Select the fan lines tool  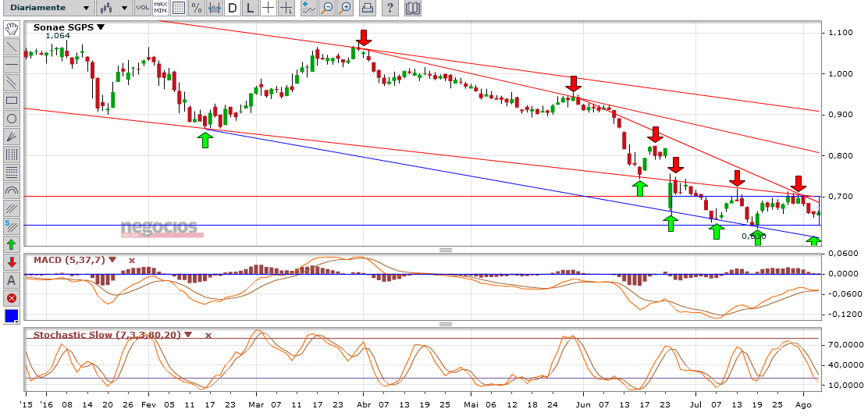point(12,137)
